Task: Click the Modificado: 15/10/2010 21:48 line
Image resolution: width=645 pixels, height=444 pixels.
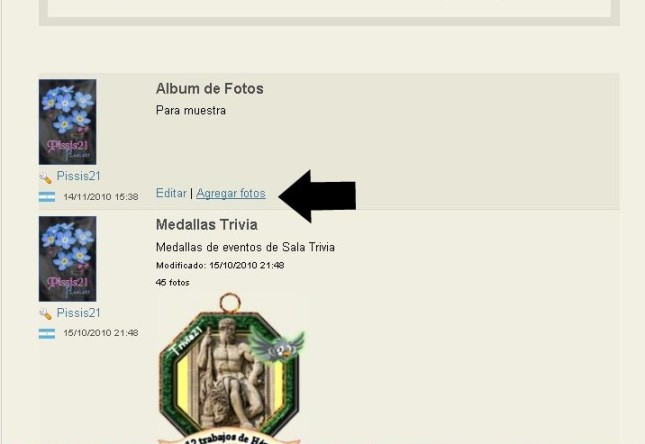Action: pos(220,265)
